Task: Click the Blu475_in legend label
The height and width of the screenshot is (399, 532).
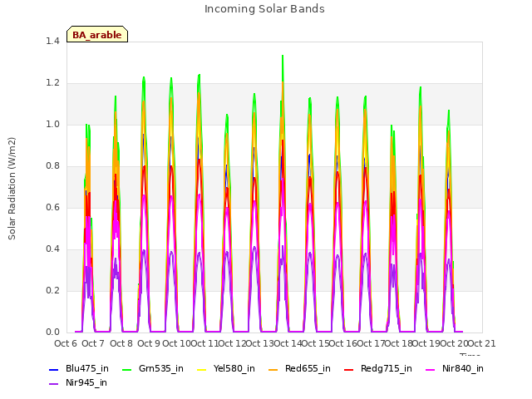Action: pos(86,368)
